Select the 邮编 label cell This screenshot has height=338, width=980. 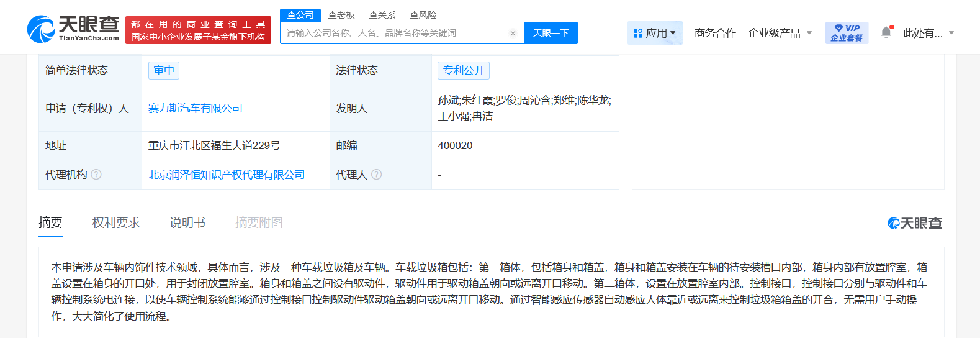click(x=380, y=145)
